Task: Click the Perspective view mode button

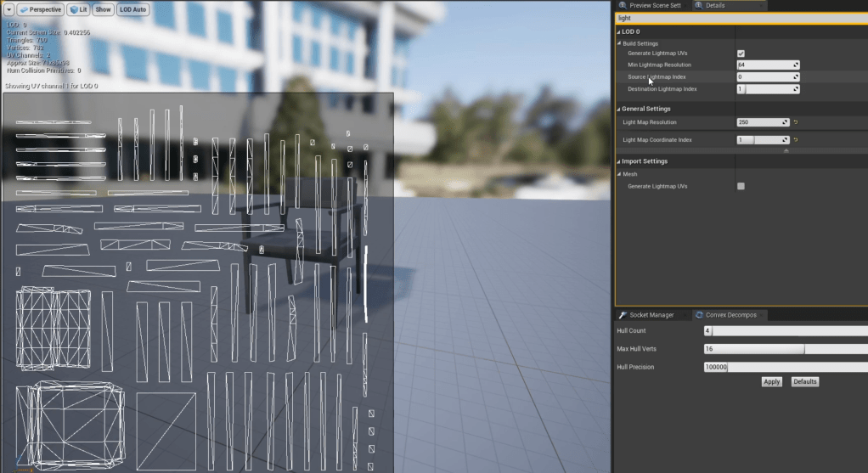Action: [x=40, y=9]
